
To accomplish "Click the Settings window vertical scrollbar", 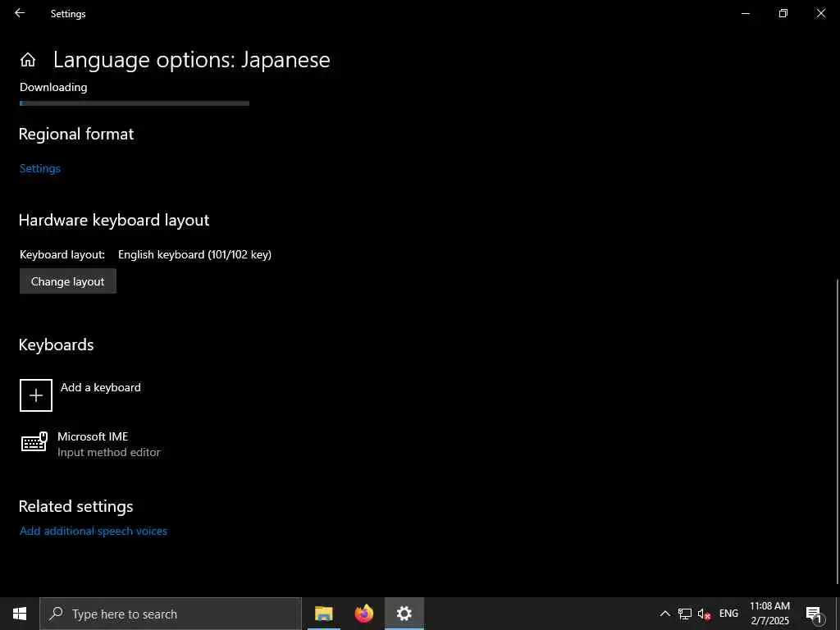I will [x=837, y=431].
